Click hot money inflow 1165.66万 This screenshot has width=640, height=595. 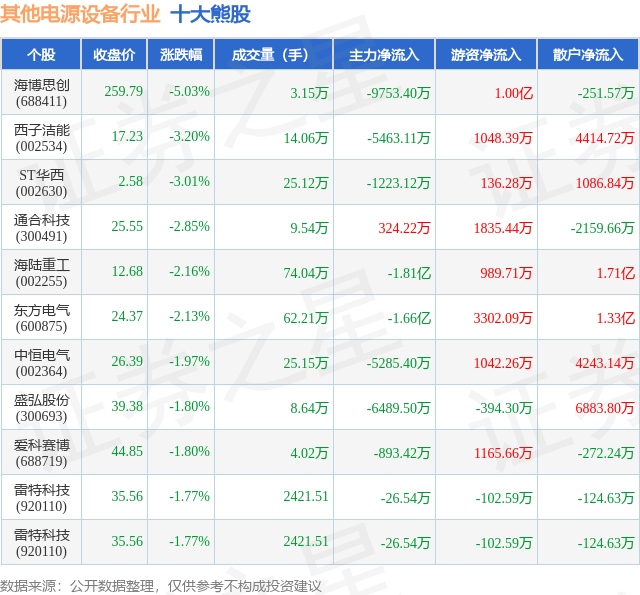pyautogui.click(x=503, y=453)
